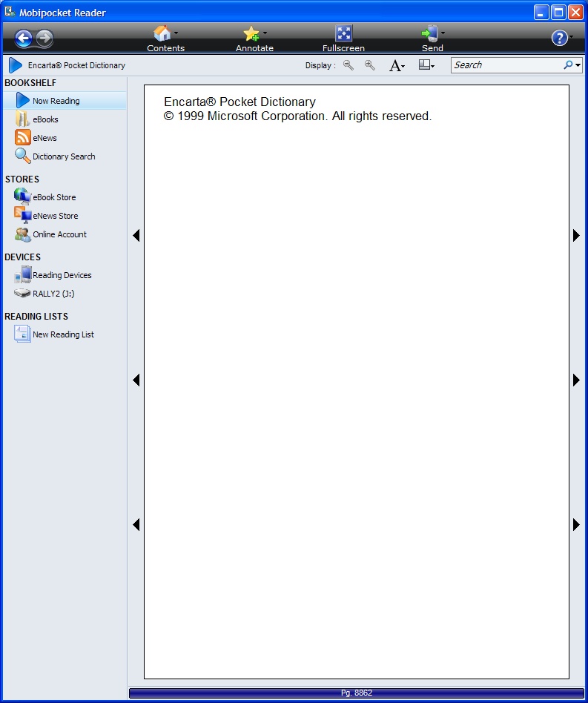Click the eBooks folder icon

[22, 119]
